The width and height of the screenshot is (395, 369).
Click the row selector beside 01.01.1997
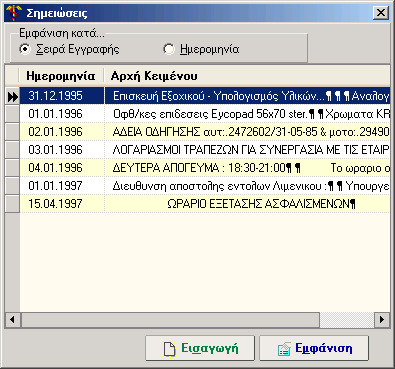tap(13, 186)
